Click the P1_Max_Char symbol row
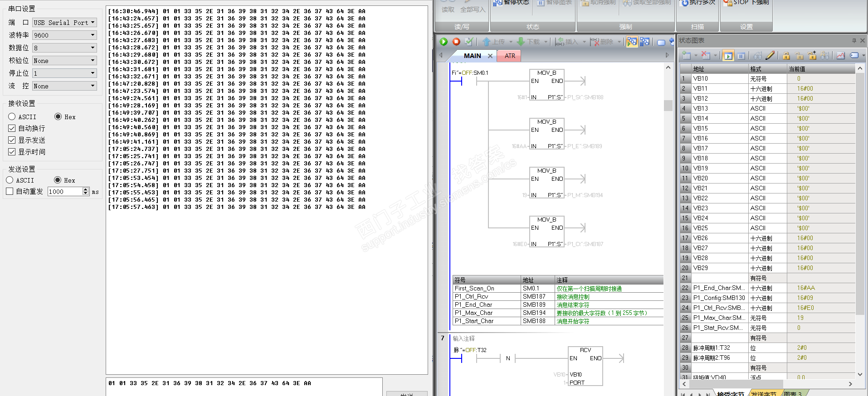This screenshot has height=396, width=868. pos(558,313)
